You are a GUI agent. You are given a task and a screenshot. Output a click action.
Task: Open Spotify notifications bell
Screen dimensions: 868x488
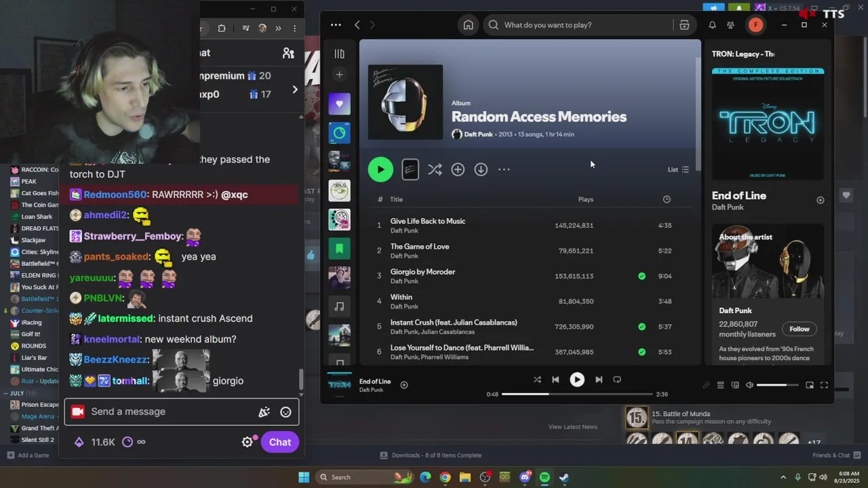712,25
